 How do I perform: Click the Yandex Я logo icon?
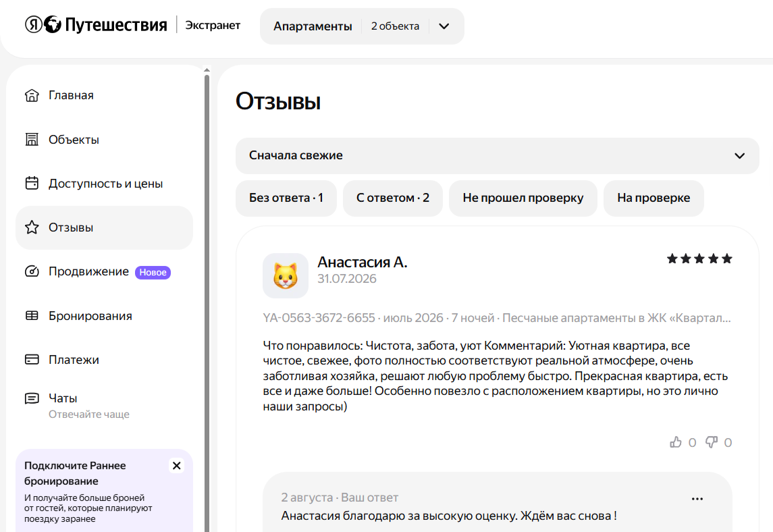[x=34, y=24]
